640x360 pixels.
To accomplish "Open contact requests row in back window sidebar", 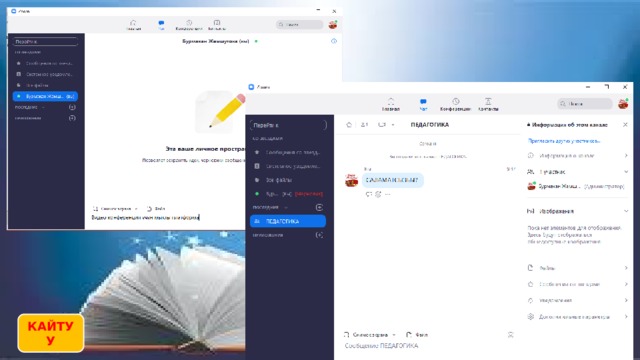I will pyautogui.click(x=45, y=74).
